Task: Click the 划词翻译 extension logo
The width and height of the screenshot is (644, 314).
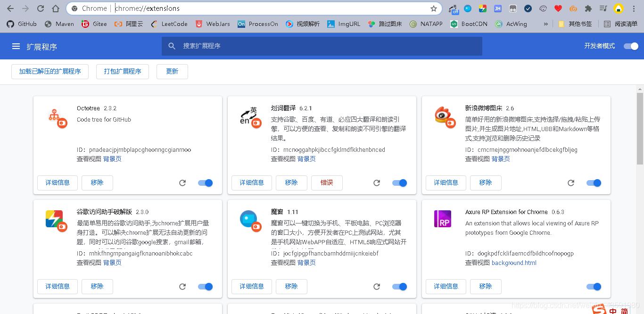Action: click(x=251, y=117)
